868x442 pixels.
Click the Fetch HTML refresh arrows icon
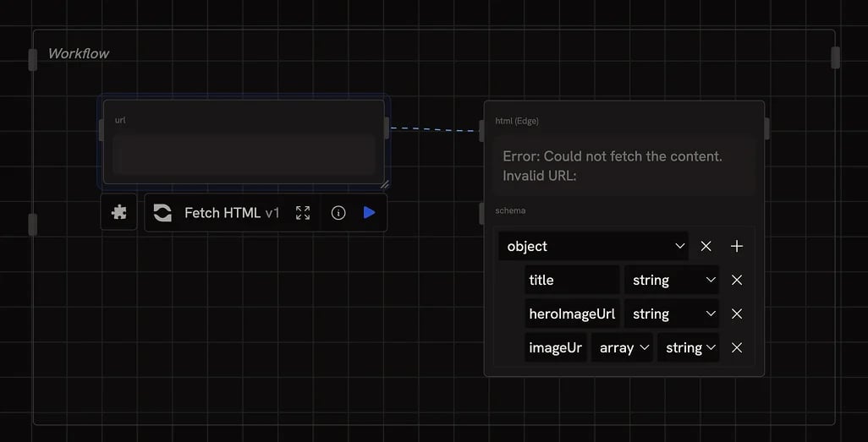(162, 212)
